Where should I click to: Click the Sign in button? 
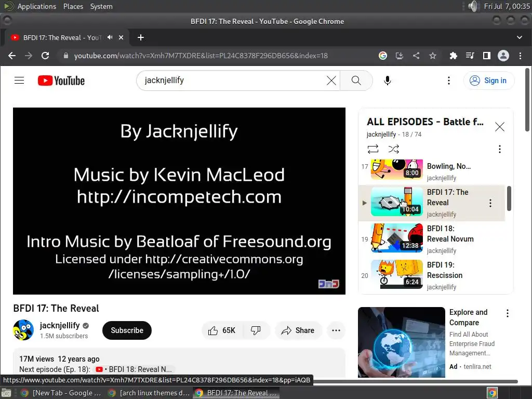click(488, 81)
